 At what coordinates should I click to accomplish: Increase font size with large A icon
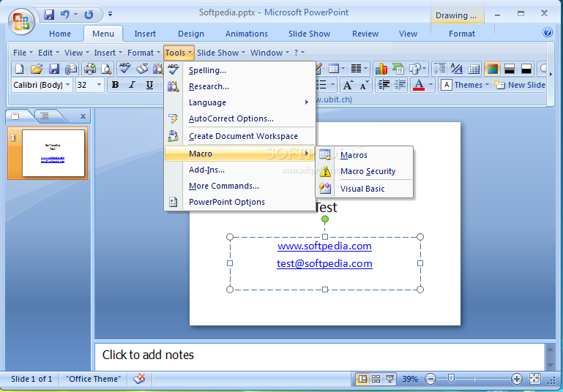point(347,85)
